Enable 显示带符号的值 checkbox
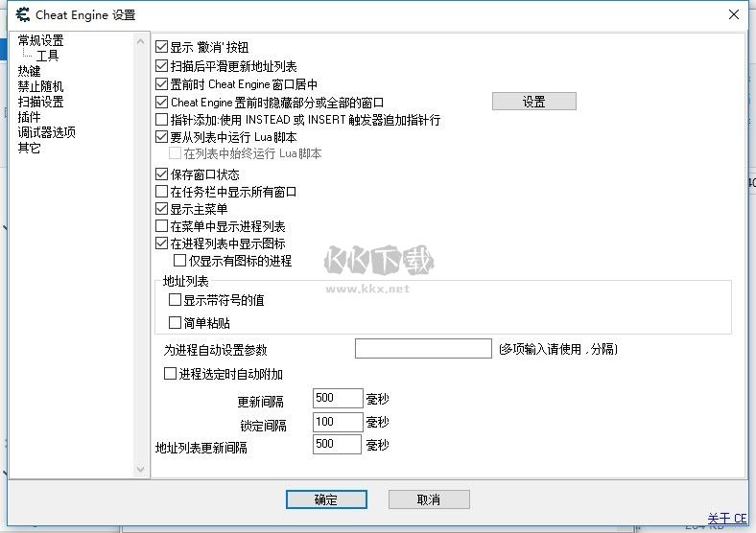756x533 pixels. pyautogui.click(x=175, y=300)
